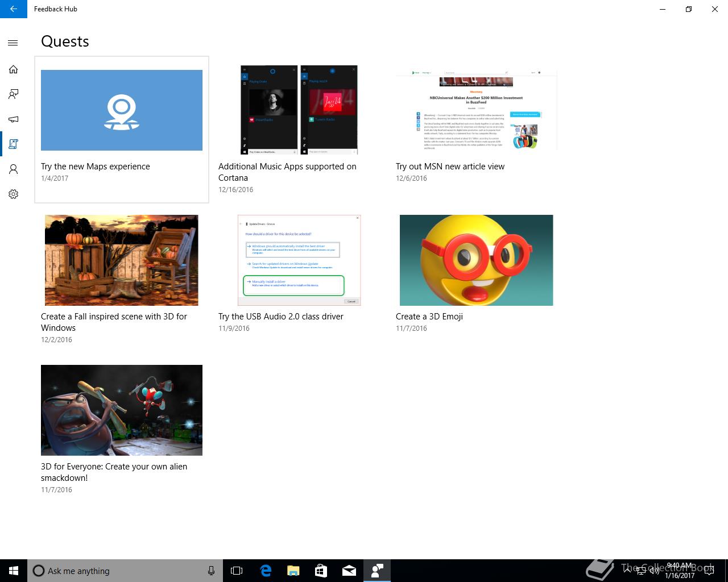
Task: Open Feedback Hub settings gear
Action: (13, 194)
